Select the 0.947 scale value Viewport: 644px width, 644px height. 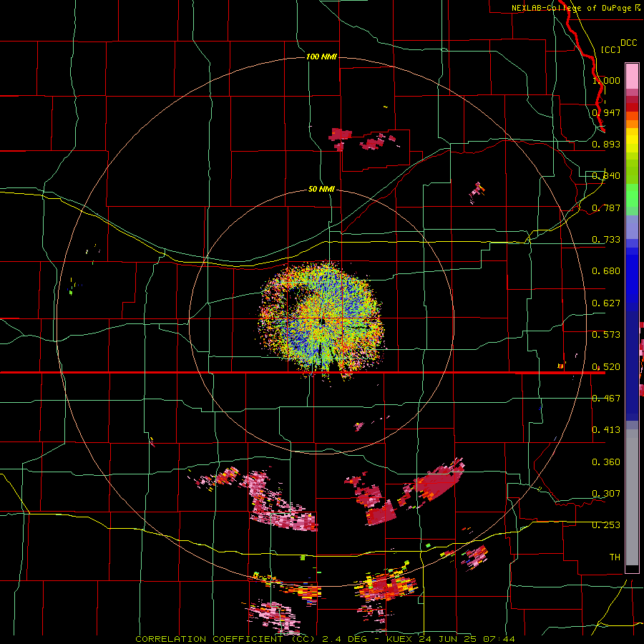pyautogui.click(x=606, y=112)
